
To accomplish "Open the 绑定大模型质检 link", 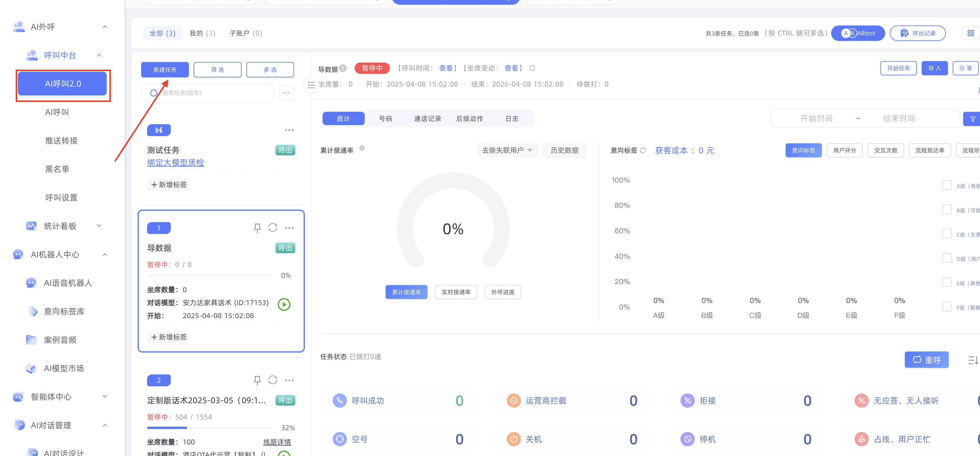I will point(175,163).
